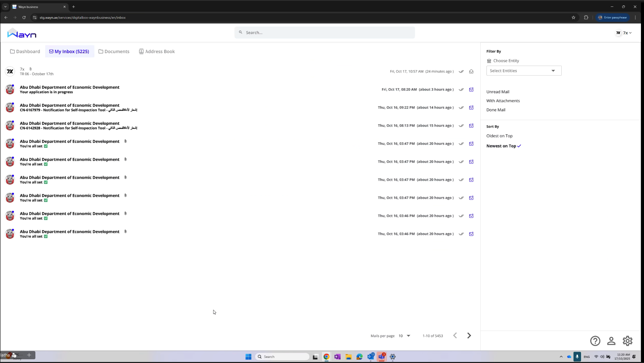Open the settings gear at bottom right
644x363 pixels.
click(627, 341)
